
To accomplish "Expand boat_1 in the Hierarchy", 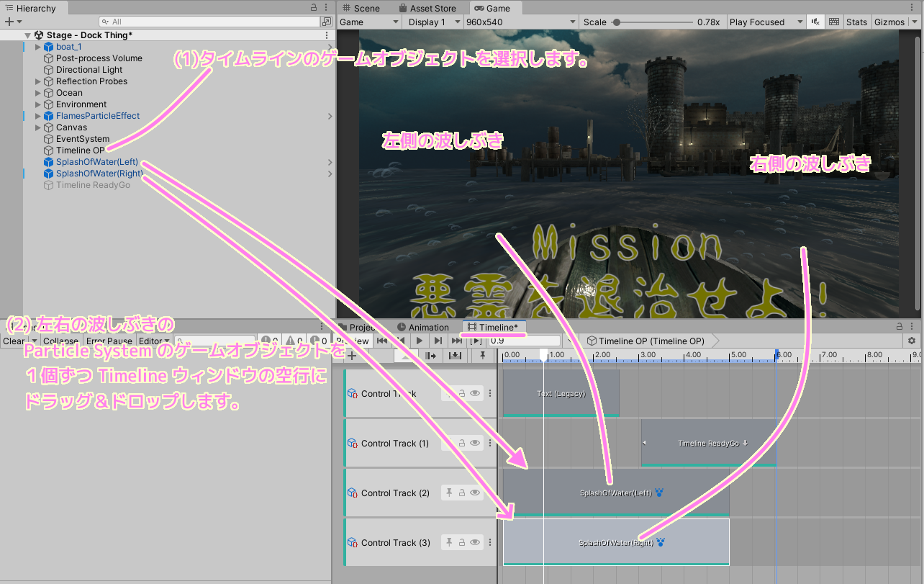I will (x=37, y=46).
